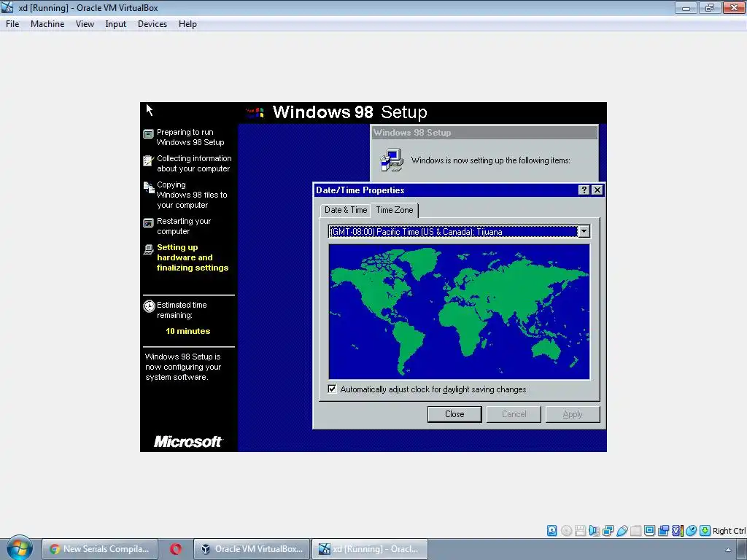747x560 pixels.
Task: Click the world map time zone image
Action: pos(459,312)
